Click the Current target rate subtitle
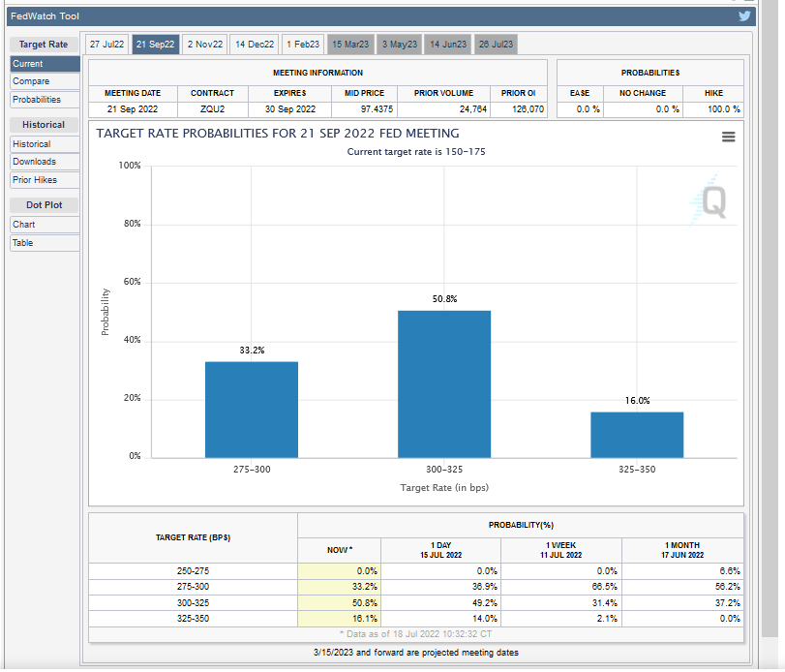The width and height of the screenshot is (785, 672). click(416, 152)
